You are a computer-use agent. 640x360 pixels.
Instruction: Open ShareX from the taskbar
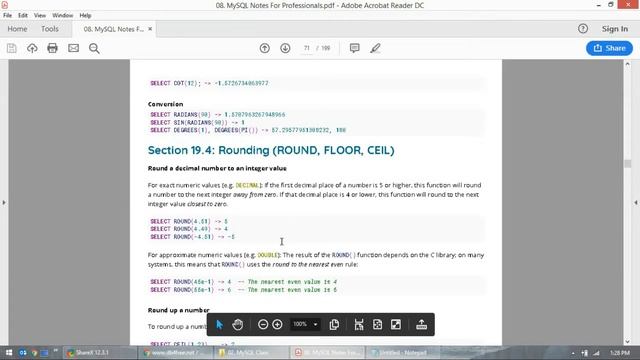(x=100, y=353)
